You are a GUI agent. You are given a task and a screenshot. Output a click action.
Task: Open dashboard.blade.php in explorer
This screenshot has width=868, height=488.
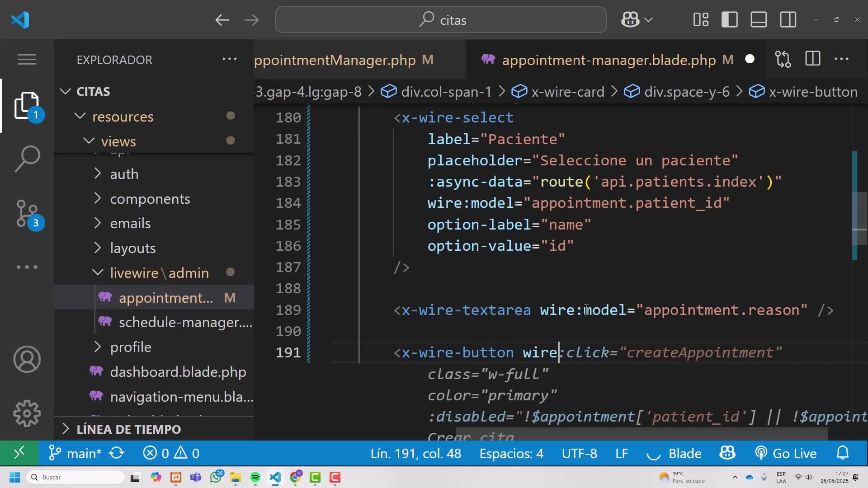click(154, 371)
